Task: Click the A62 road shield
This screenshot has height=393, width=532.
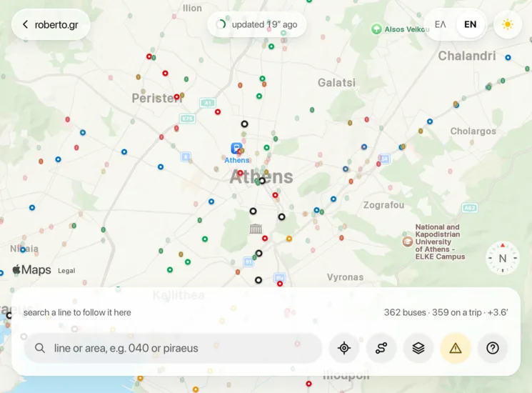Action: pos(470,208)
